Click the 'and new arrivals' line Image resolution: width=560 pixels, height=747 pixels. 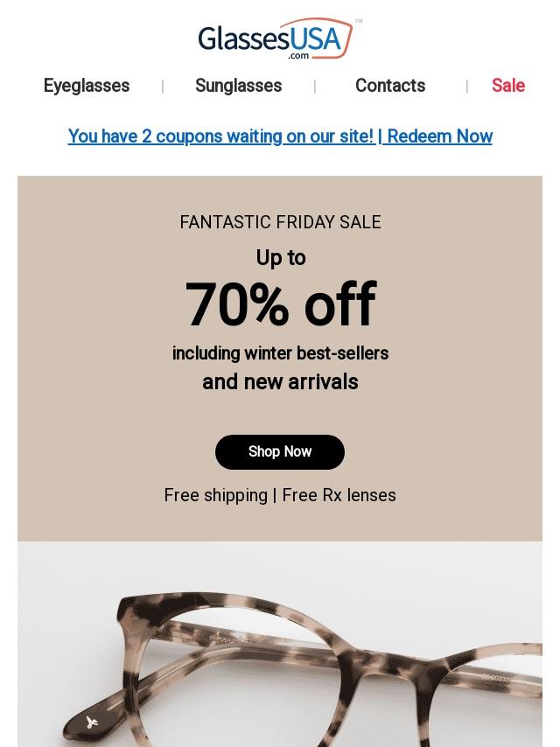(x=280, y=382)
